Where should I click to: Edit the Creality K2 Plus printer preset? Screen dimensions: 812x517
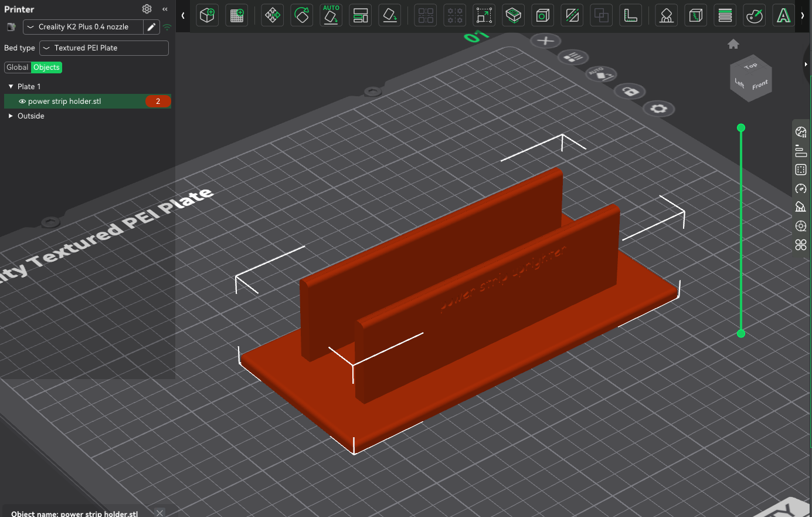coord(151,27)
